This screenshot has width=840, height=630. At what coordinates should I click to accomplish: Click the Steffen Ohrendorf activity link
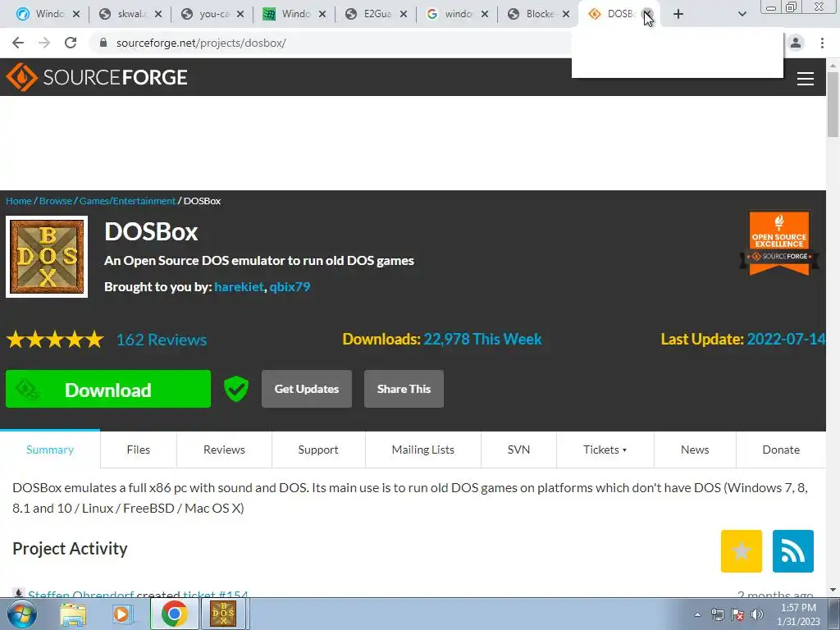point(81,594)
